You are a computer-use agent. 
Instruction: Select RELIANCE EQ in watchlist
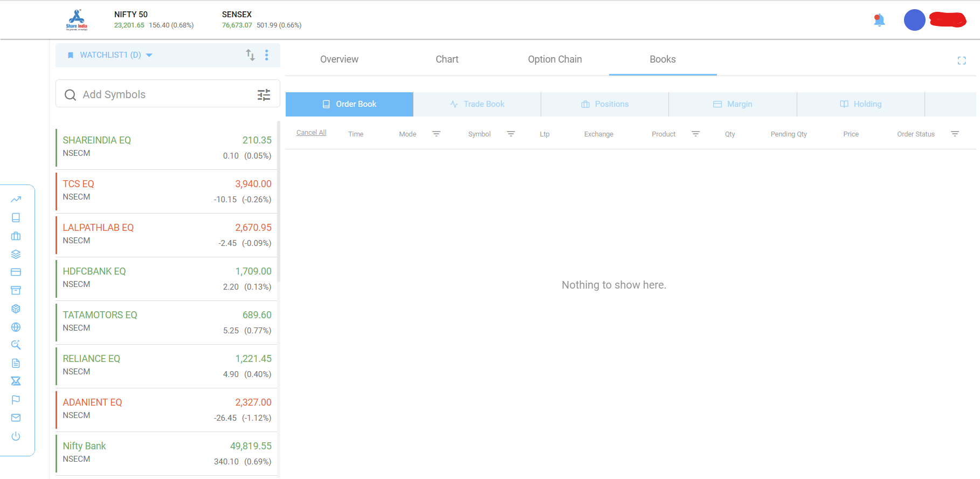pyautogui.click(x=167, y=366)
